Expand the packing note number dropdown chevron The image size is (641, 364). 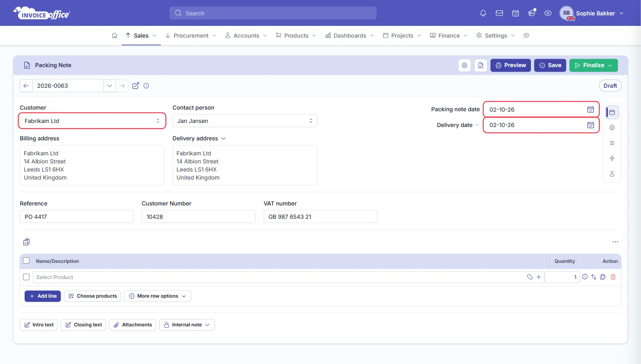[x=110, y=86]
